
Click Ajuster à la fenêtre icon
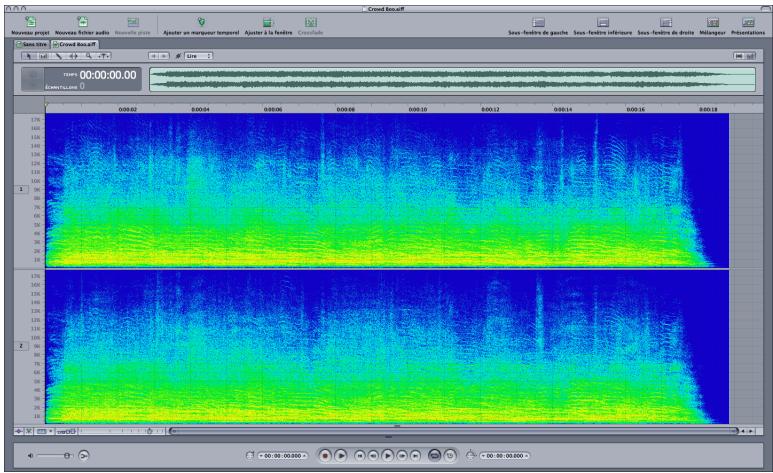point(268,22)
